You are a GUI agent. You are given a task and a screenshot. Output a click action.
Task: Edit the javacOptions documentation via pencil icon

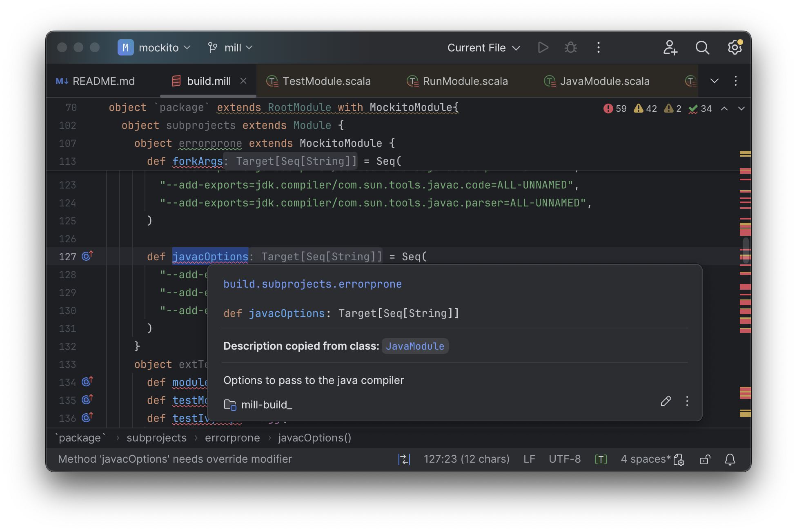pyautogui.click(x=666, y=401)
